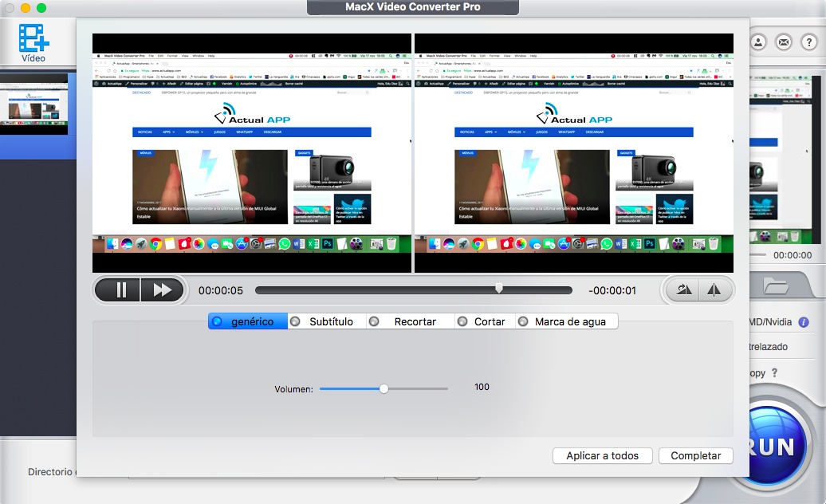Open help via the question mark circle icon
Image resolution: width=826 pixels, height=504 pixels.
coord(809,42)
